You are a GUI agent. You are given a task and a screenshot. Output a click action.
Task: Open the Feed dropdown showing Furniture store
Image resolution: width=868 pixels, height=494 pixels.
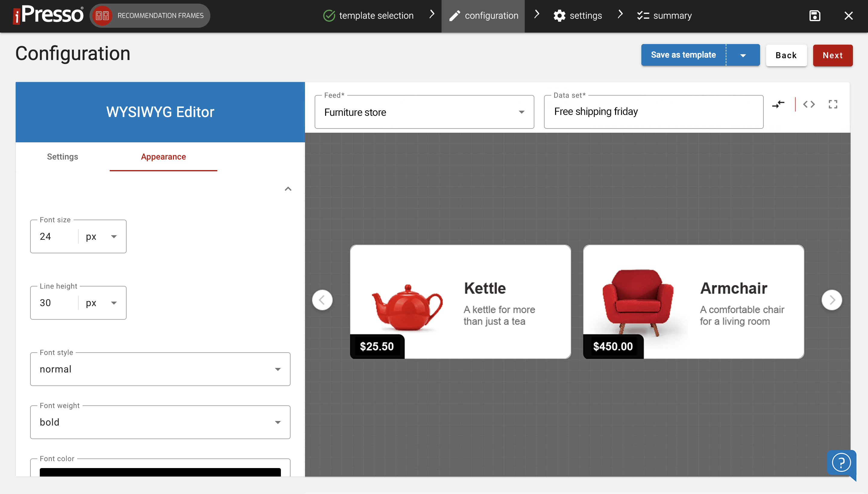point(521,112)
